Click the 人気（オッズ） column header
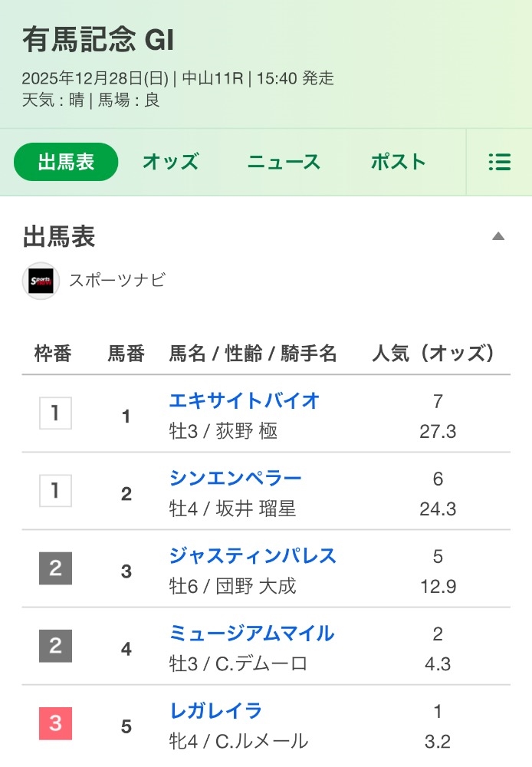 tap(433, 354)
